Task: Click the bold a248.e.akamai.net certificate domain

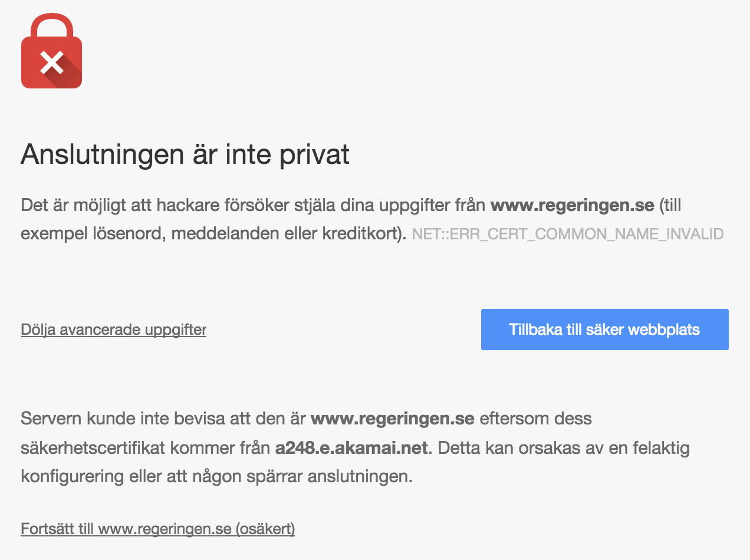Action: click(351, 448)
